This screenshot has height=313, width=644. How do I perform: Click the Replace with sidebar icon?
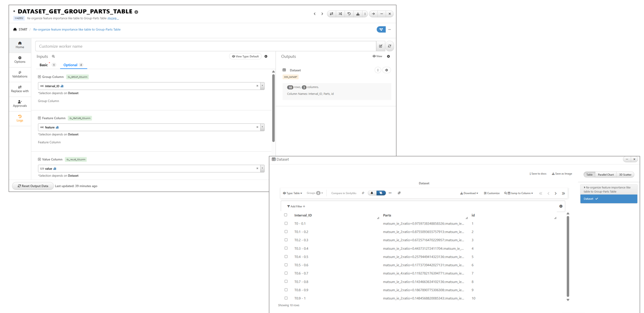20,89
